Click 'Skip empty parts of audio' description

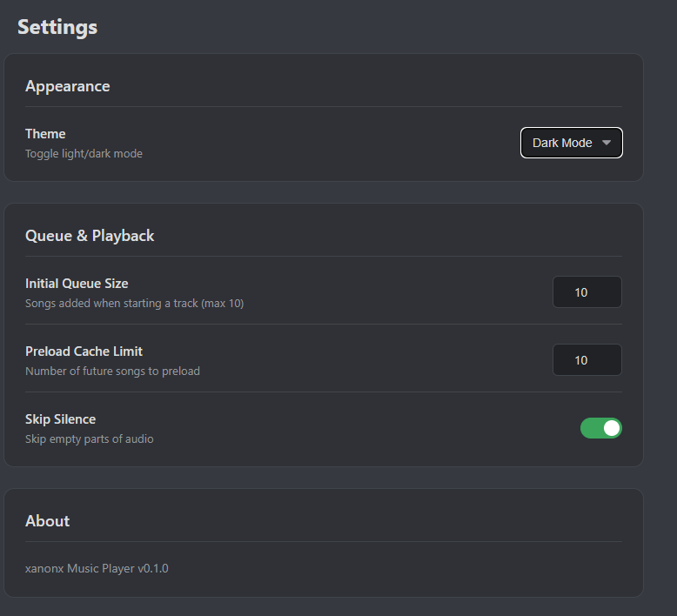89,439
